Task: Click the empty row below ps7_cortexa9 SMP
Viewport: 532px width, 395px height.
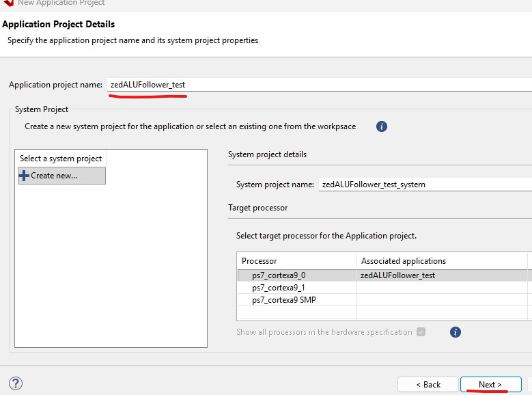Action: [382, 312]
